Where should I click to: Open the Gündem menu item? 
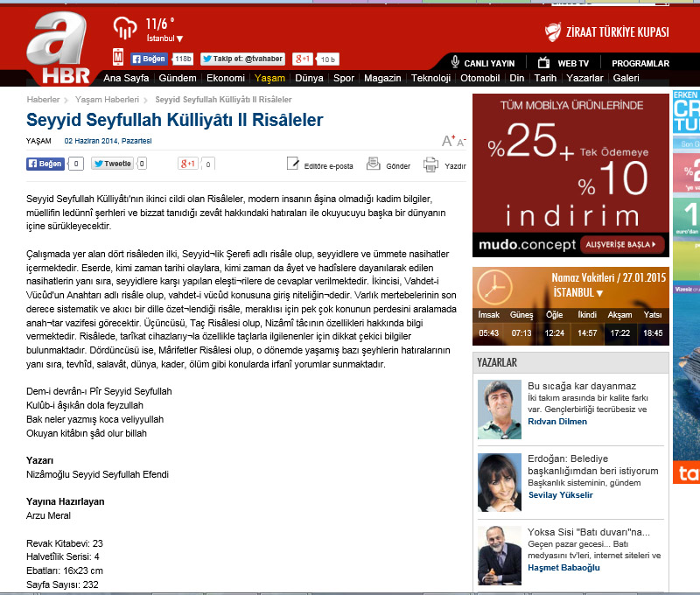tap(177, 78)
